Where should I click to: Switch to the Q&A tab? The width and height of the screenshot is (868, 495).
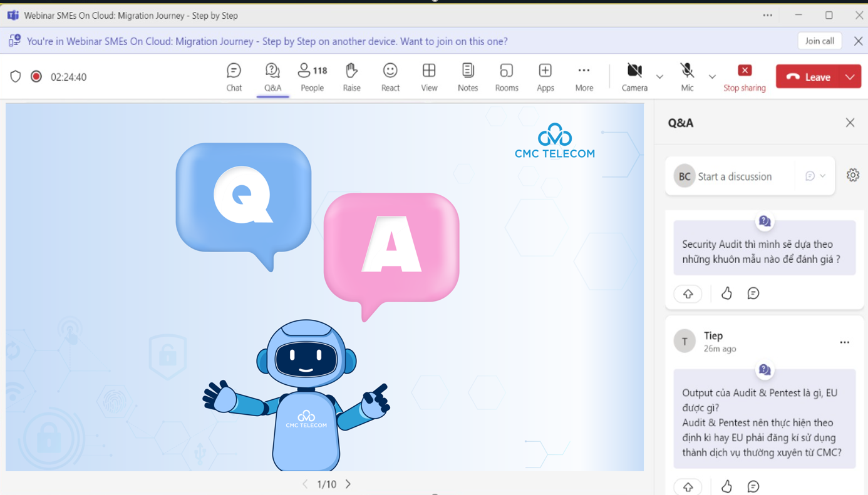coord(272,77)
